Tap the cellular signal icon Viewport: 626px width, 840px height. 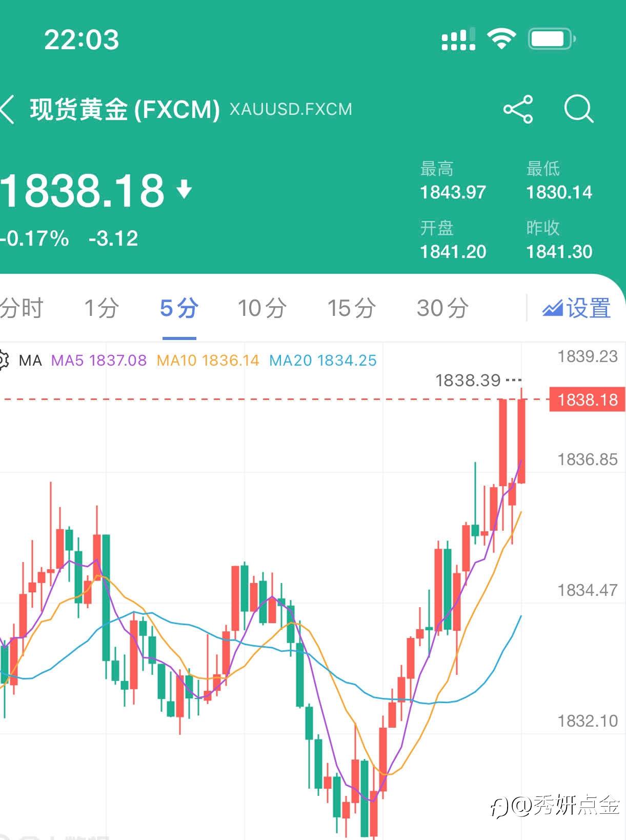point(458,39)
